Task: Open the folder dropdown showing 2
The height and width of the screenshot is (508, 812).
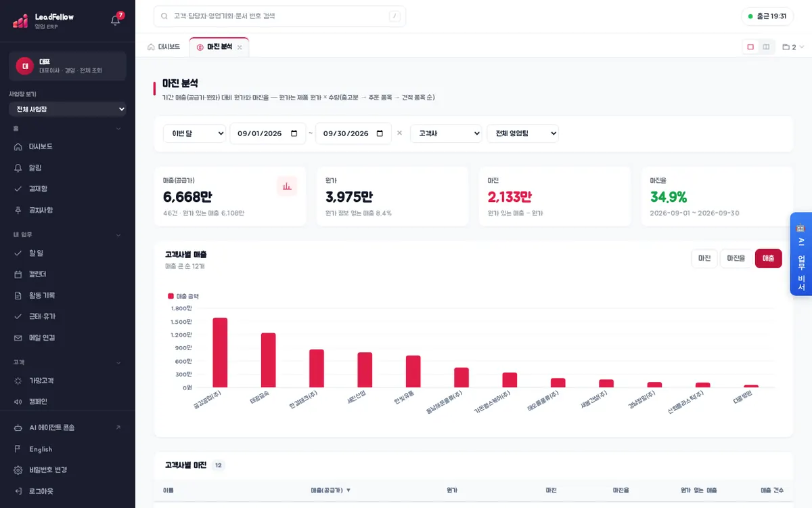Action: pyautogui.click(x=793, y=47)
